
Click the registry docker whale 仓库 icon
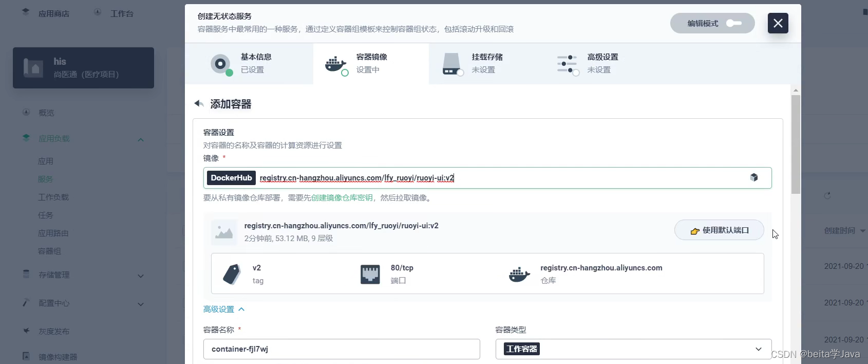[x=519, y=274]
